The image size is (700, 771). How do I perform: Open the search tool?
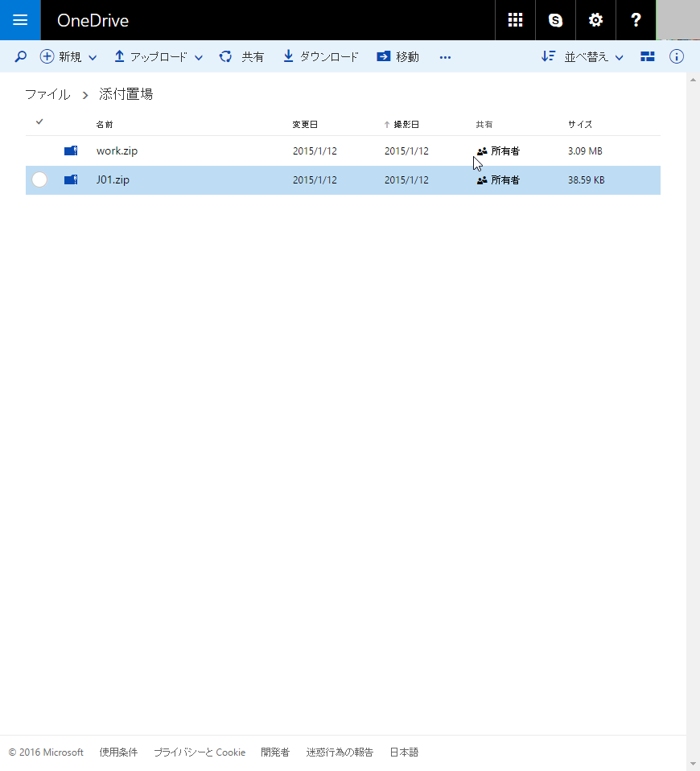tap(20, 56)
